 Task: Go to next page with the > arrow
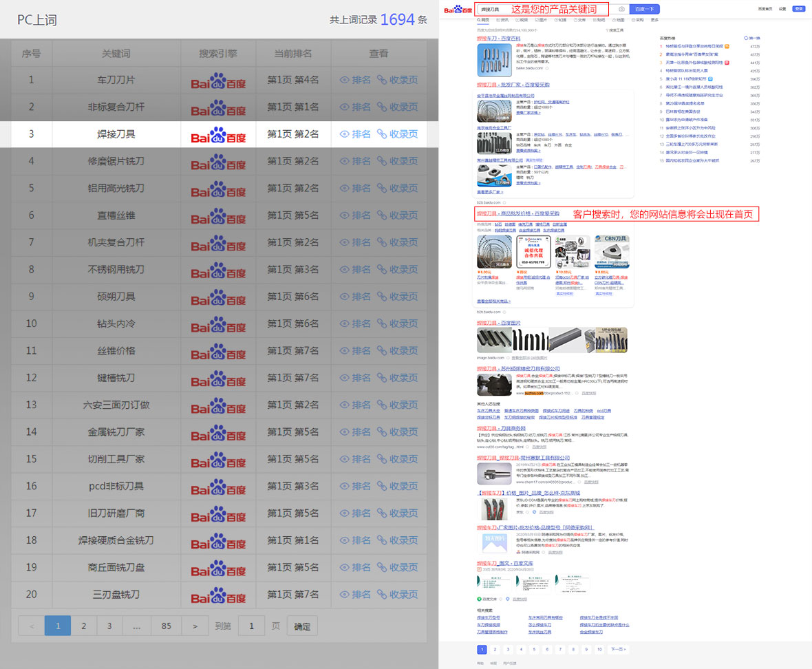195,626
